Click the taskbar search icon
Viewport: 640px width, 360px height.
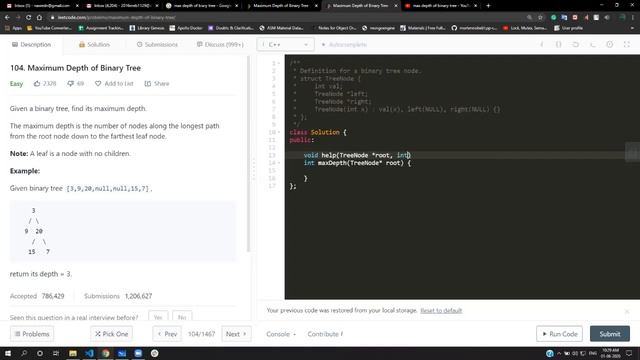pyautogui.click(x=24, y=353)
